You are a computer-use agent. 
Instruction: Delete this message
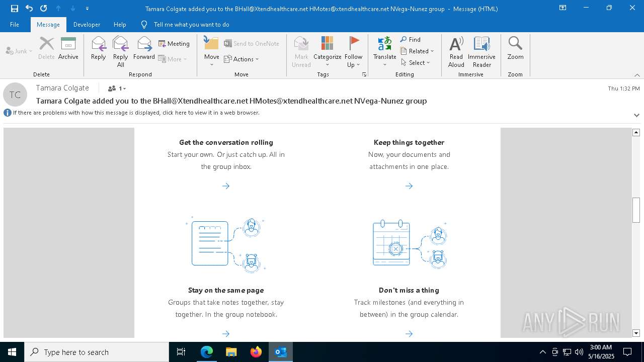pos(46,48)
